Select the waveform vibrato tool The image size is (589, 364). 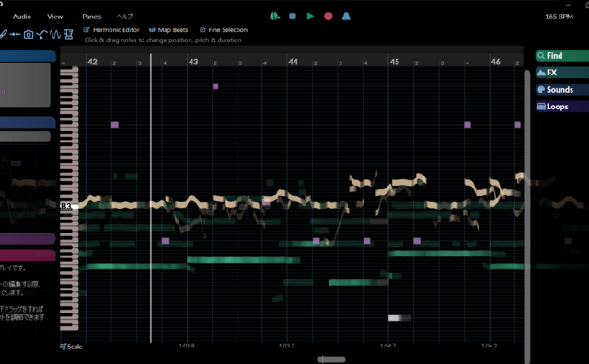point(55,35)
